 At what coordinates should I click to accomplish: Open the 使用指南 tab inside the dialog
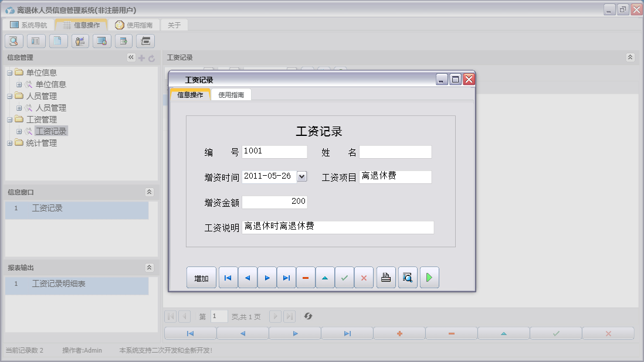231,95
